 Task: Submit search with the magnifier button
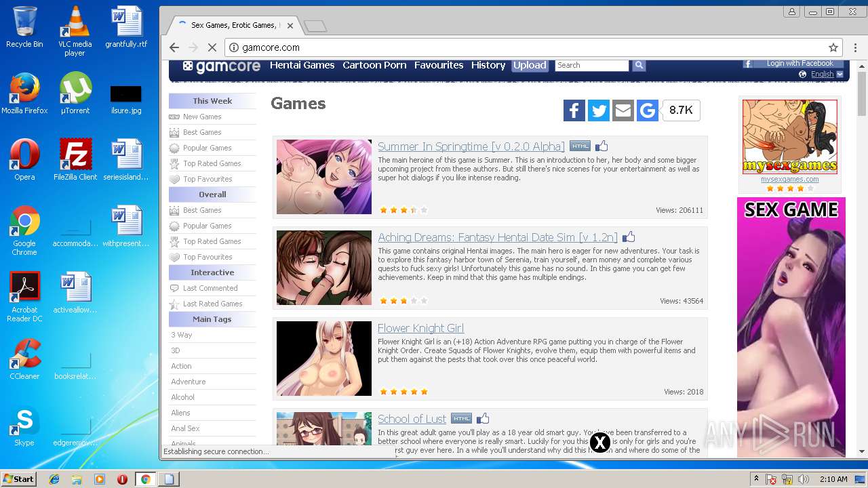[639, 65]
